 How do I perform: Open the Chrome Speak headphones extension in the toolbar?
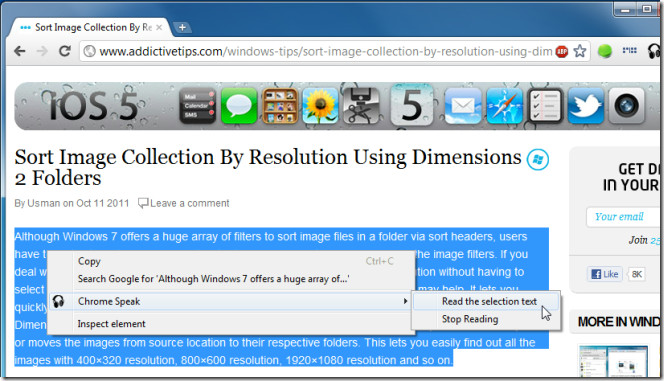pyautogui.click(x=655, y=51)
